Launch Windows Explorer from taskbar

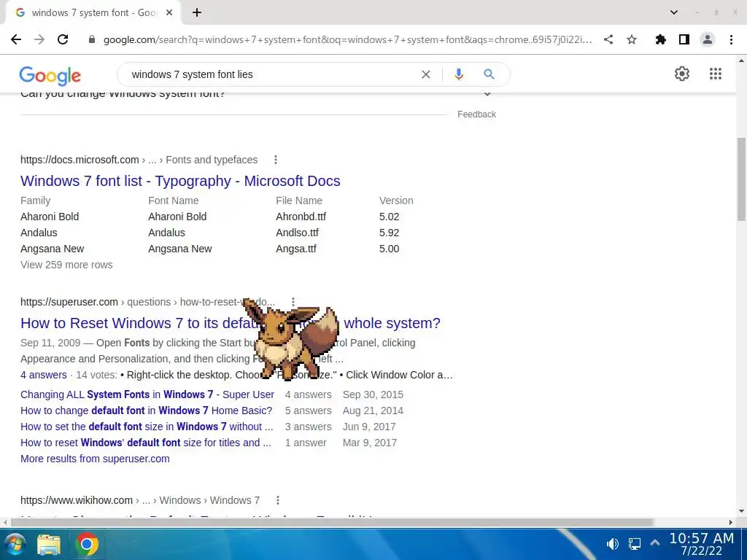click(x=49, y=544)
